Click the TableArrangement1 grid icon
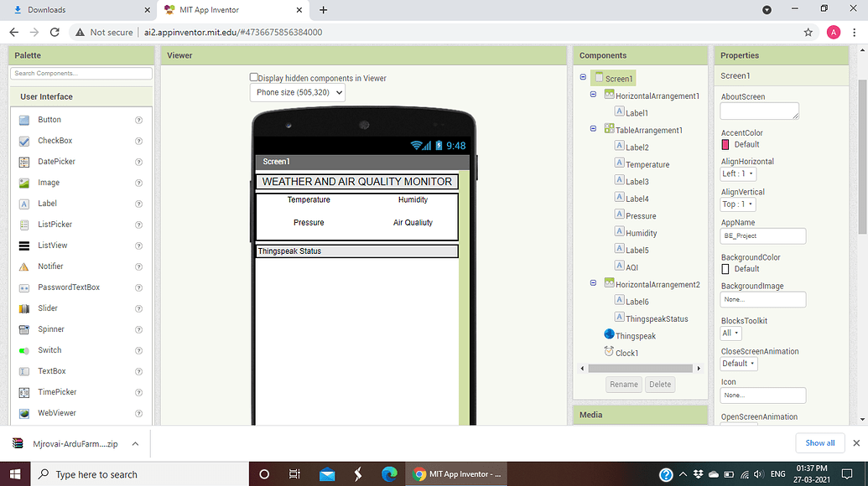 (609, 130)
